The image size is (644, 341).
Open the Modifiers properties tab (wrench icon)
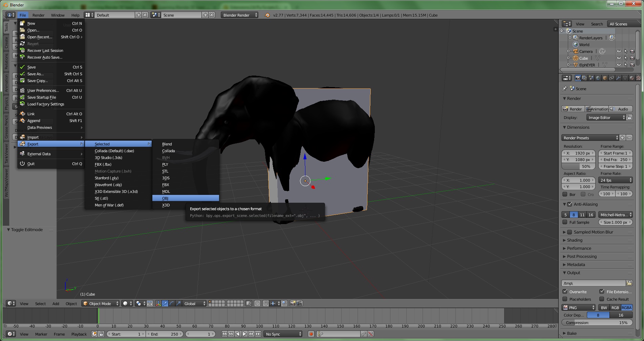coord(618,78)
